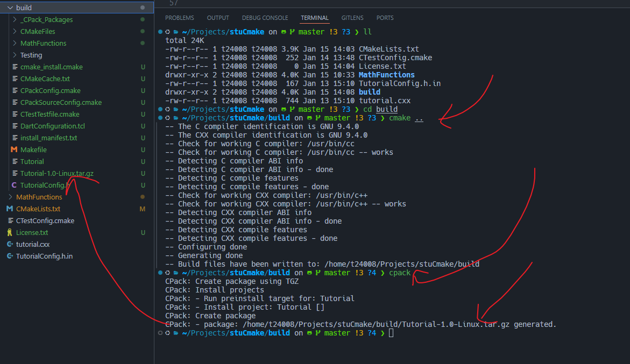The width and height of the screenshot is (630, 364).
Task: Expand the CMakeFiles folder
Action: (x=15, y=31)
